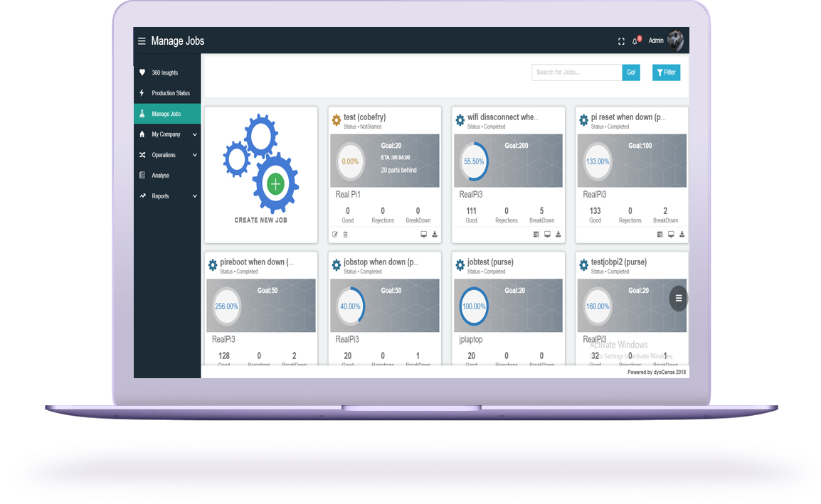Click the Analyse document icon
The width and height of the screenshot is (821, 504).
[x=142, y=176]
